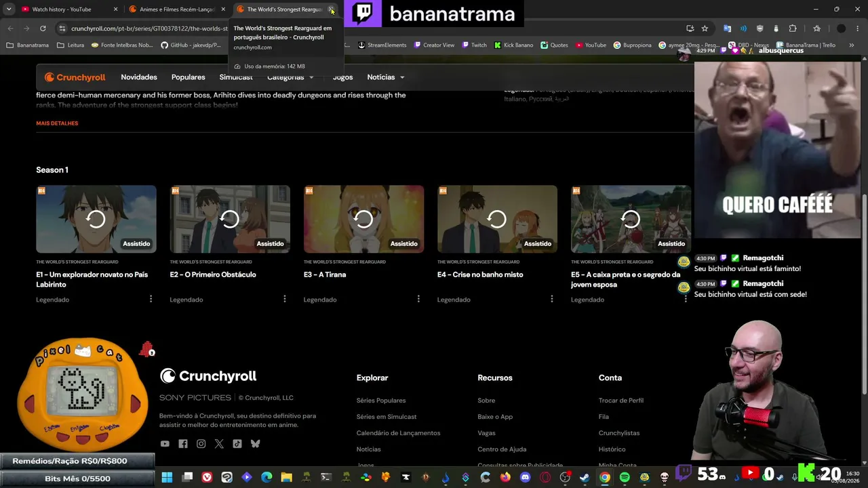Viewport: 868px width, 488px height.
Task: Open Bupropiona bookmark
Action: coord(632,45)
